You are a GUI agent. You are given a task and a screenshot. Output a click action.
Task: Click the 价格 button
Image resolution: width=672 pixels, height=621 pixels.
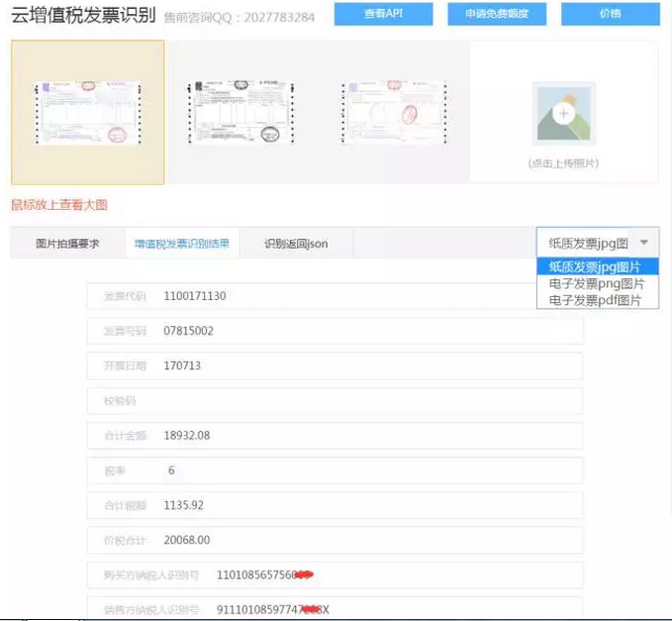(x=610, y=14)
